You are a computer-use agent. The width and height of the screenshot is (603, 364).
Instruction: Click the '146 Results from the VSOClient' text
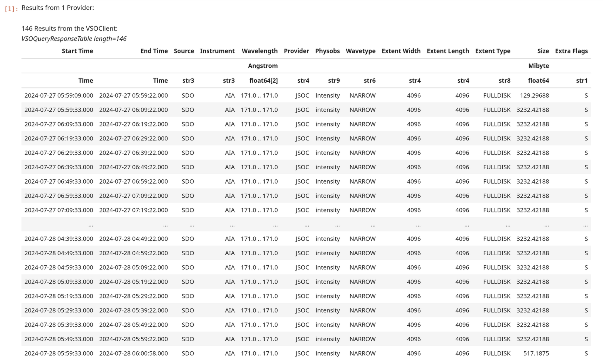tap(69, 28)
